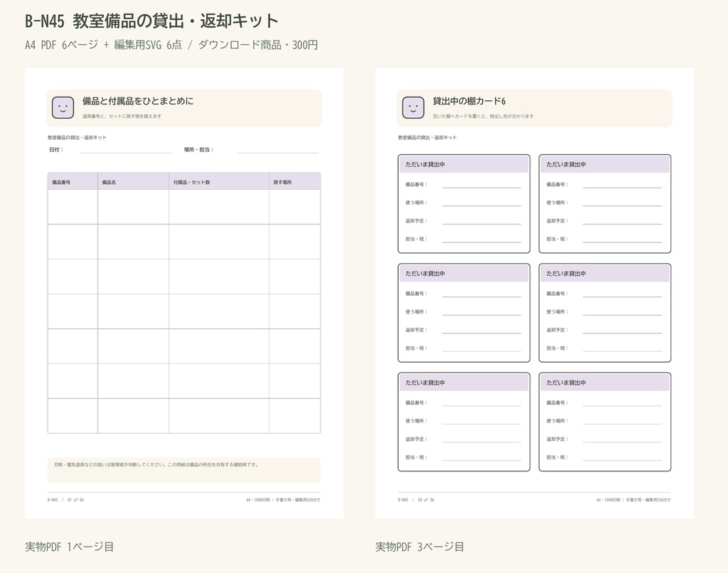Image resolution: width=728 pixels, height=573 pixels.
Task: Click the footer 'B-N45 / 01 of 06'
Action: click(65, 500)
